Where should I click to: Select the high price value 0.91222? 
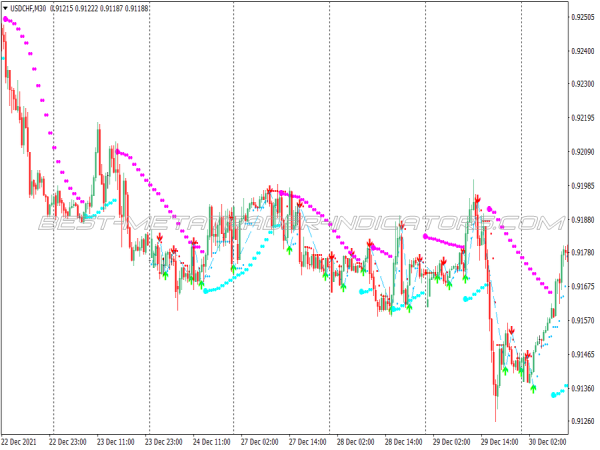[x=86, y=8]
